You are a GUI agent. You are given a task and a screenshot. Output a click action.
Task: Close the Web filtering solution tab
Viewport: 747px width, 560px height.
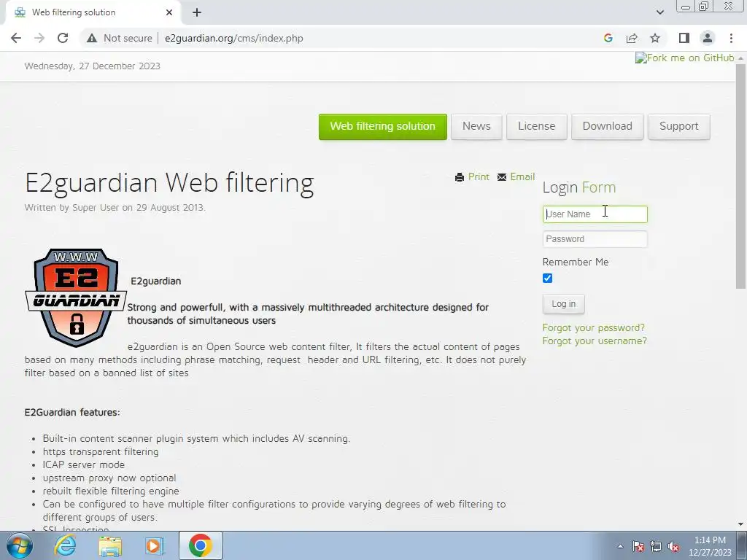(169, 12)
